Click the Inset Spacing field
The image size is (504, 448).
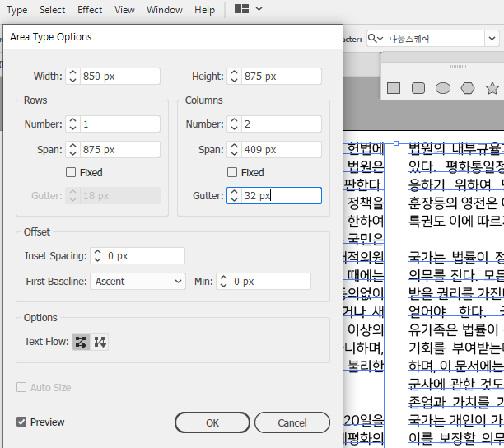pos(145,256)
